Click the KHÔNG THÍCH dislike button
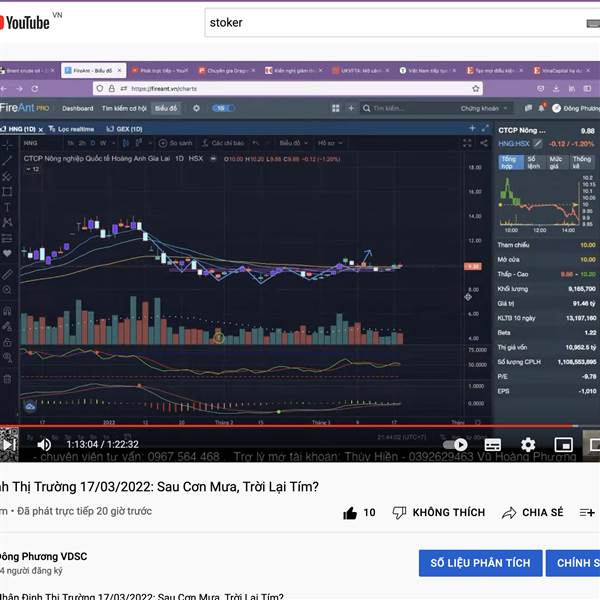The image size is (600, 600). tap(439, 513)
